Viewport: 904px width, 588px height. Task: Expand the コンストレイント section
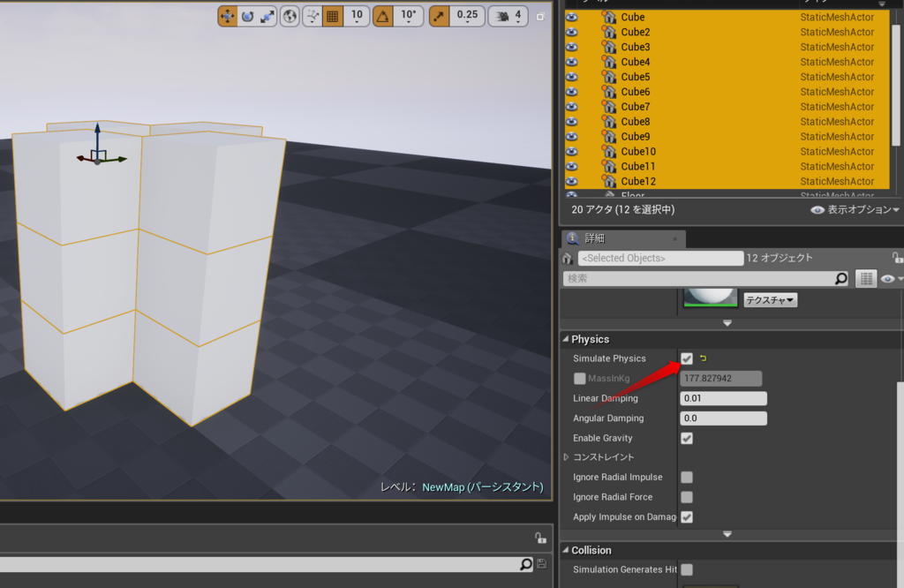tap(566, 457)
